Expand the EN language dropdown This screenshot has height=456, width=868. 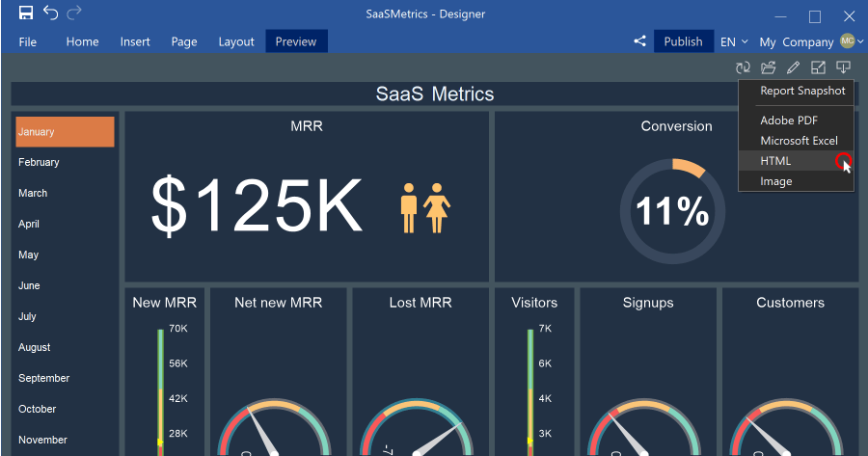click(734, 41)
